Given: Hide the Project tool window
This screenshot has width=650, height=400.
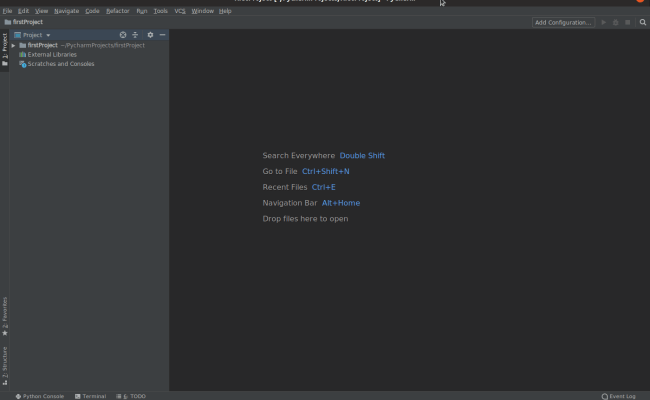Looking at the screenshot, I should [162, 35].
